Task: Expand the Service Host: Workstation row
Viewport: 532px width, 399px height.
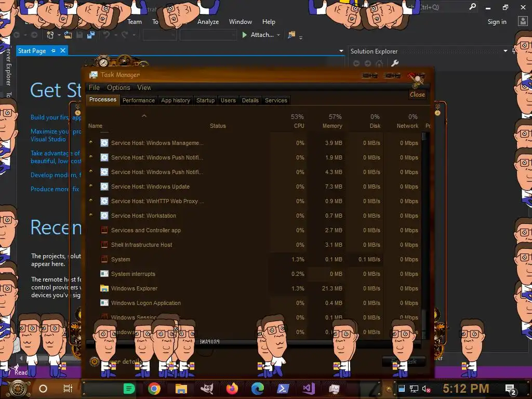Action: [x=90, y=215]
